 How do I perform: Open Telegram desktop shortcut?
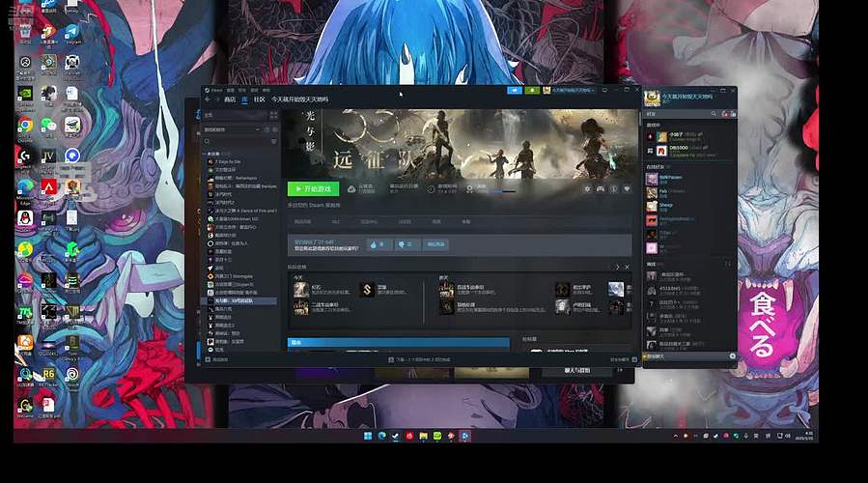pos(72,32)
